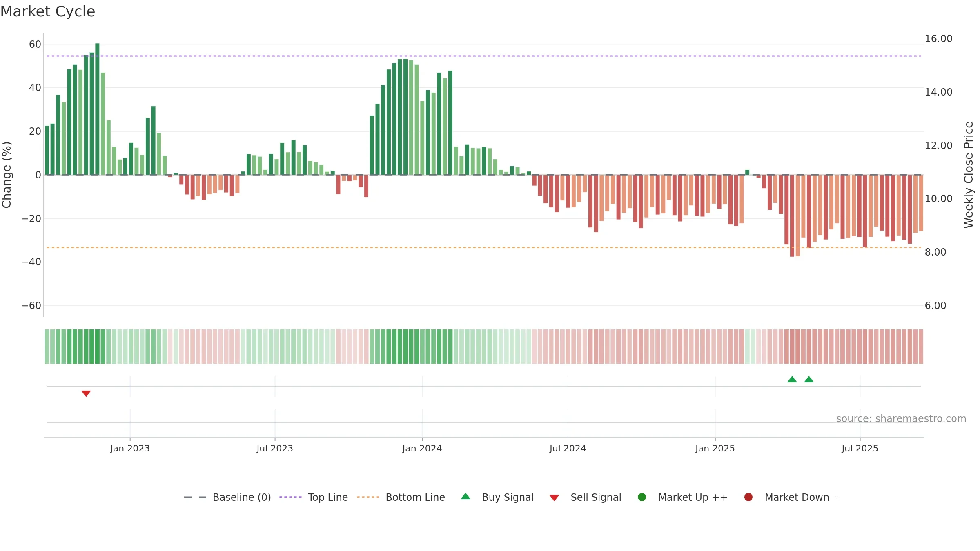Screen dimensions: 980x551
Task: Click the Top Line legend entry
Action: [314, 497]
